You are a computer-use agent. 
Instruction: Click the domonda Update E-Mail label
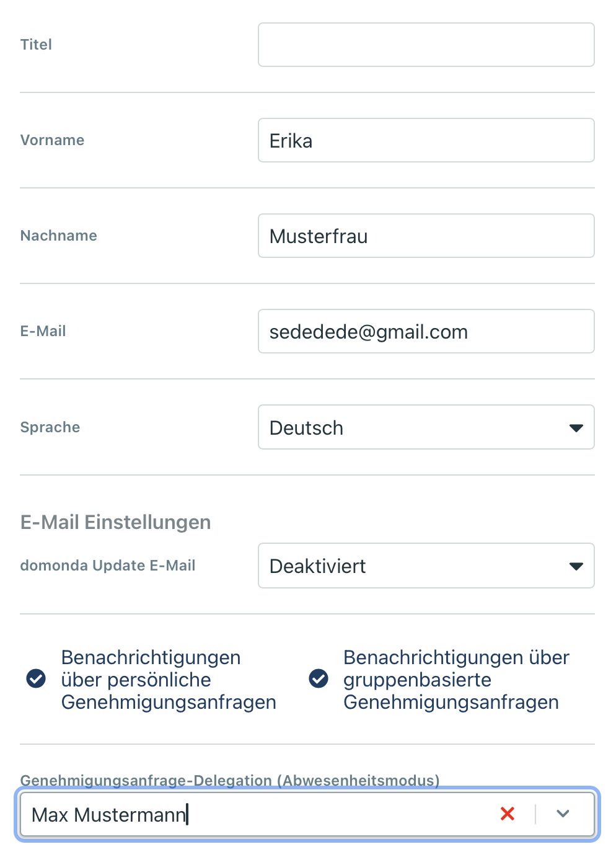point(108,566)
